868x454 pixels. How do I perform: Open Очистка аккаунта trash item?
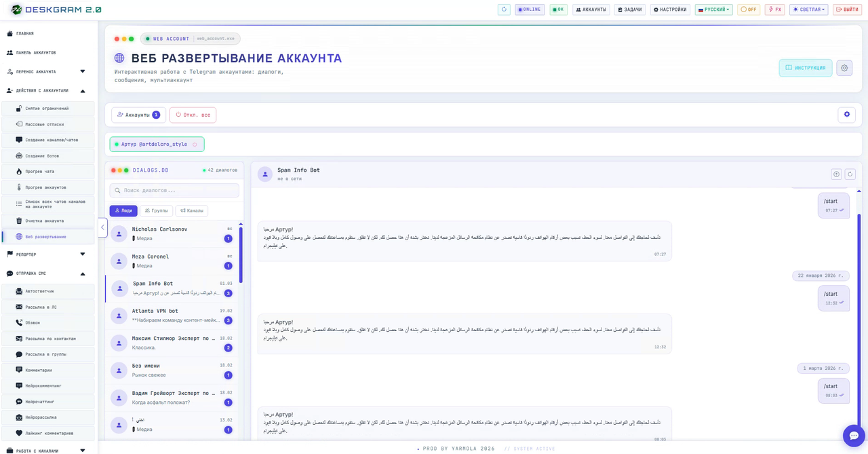click(49, 221)
